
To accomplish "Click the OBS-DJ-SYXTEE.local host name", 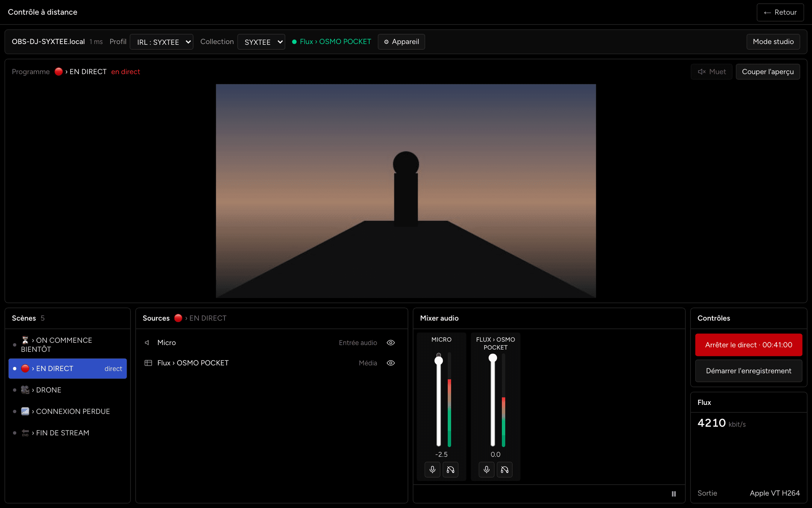I will [x=48, y=42].
